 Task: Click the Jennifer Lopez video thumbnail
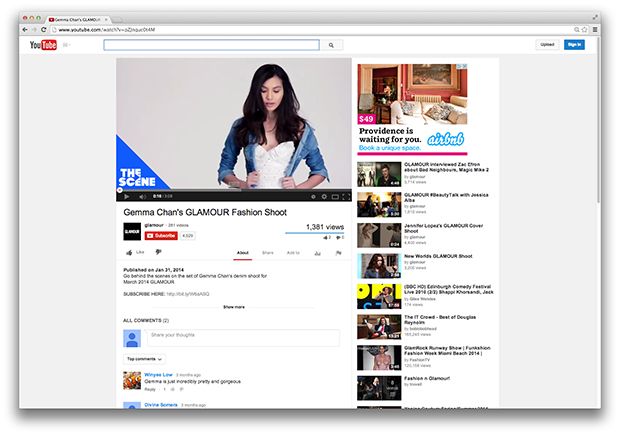point(379,235)
